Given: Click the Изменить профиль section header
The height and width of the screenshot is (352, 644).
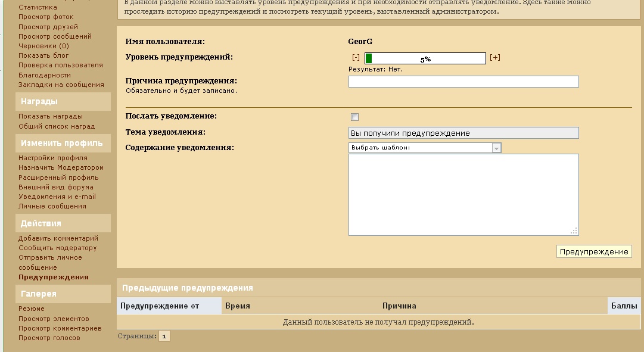Looking at the screenshot, I should pos(63,144).
